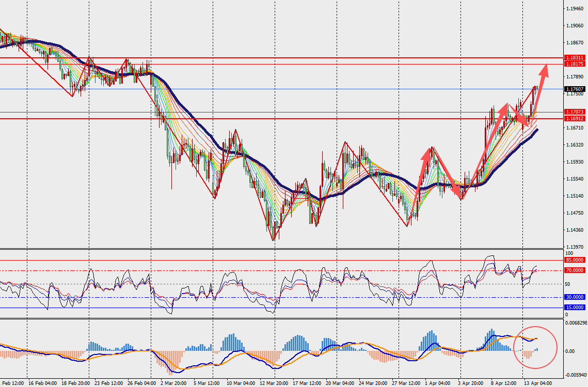Select the 16 Feb 04:00 date marker
The width and height of the screenshot is (588, 387).
coord(42,383)
